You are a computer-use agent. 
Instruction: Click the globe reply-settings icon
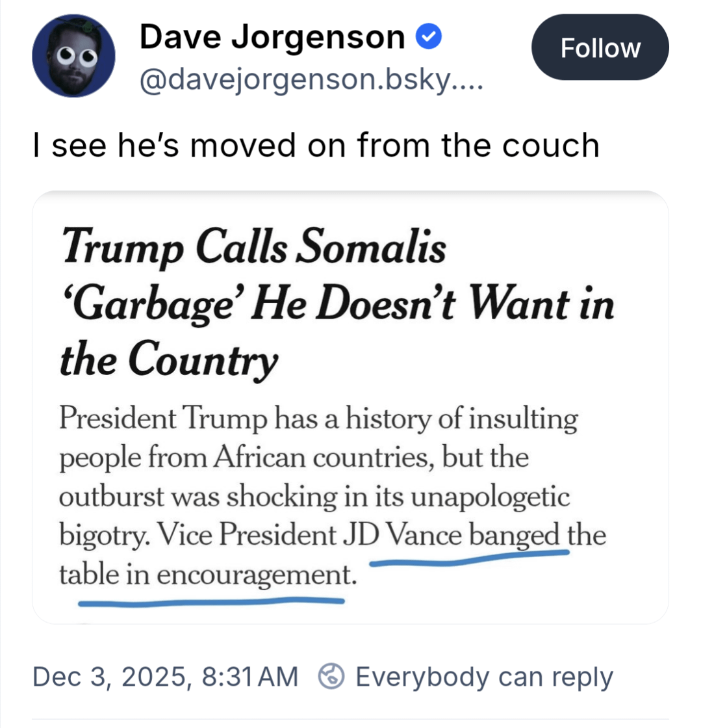point(330,677)
